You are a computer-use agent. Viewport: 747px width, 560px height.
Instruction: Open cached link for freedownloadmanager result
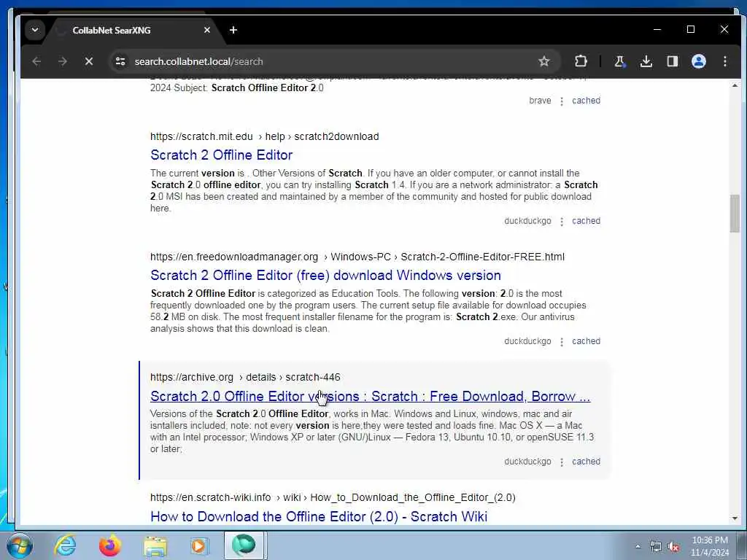pos(586,341)
